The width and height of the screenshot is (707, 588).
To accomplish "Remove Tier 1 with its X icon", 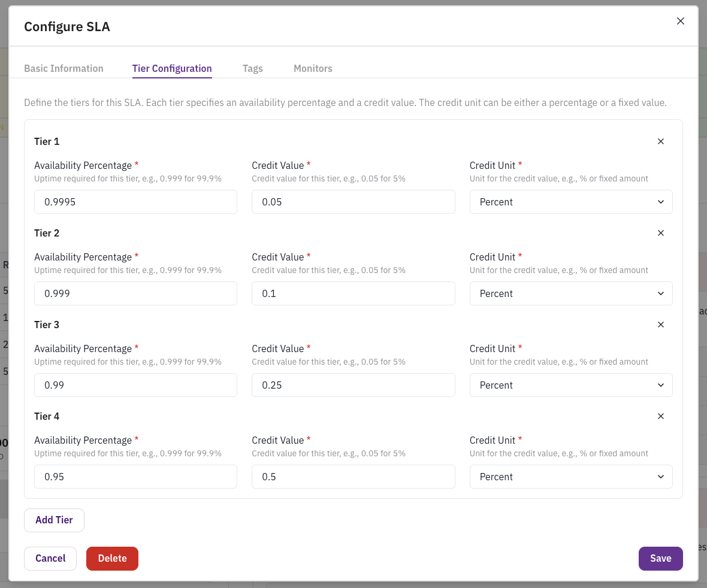I will 661,142.
